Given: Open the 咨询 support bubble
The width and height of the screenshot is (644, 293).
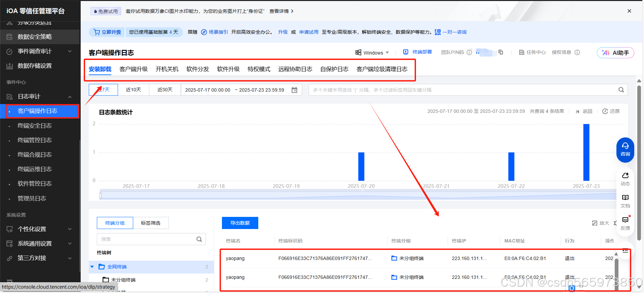Looking at the screenshot, I should point(625,150).
